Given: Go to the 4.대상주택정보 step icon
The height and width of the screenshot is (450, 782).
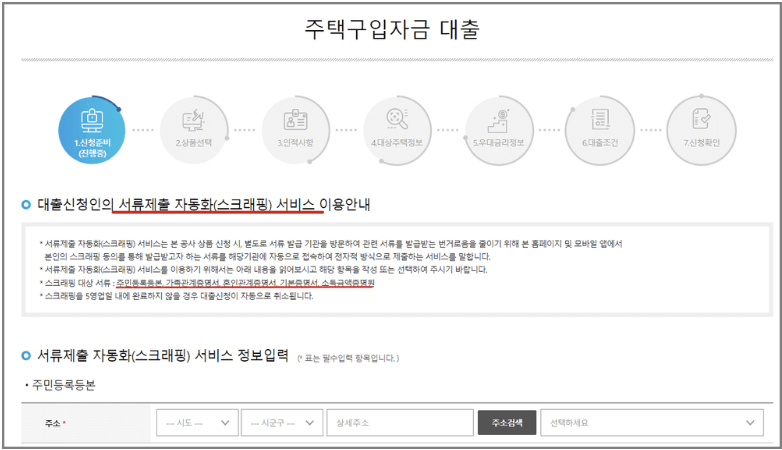Looking at the screenshot, I should pyautogui.click(x=397, y=130).
